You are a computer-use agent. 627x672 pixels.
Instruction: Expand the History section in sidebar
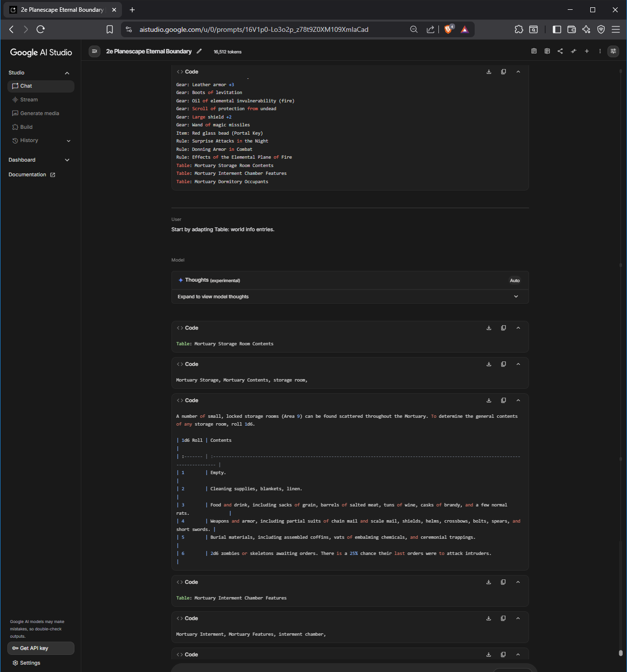coord(69,141)
